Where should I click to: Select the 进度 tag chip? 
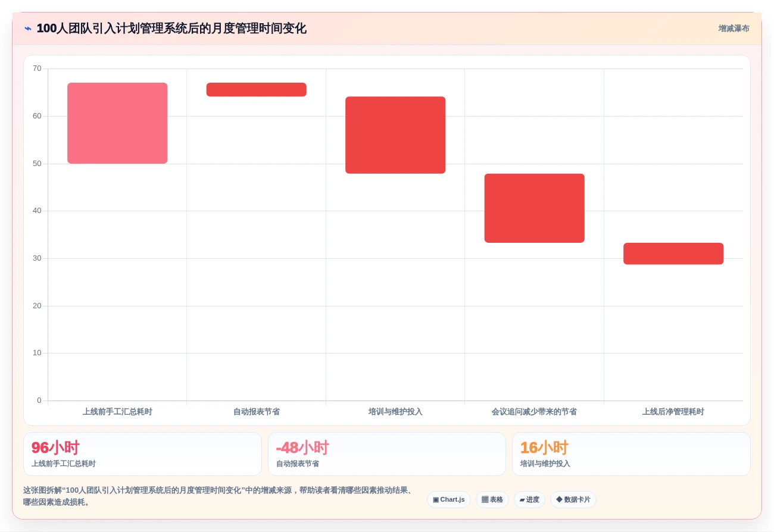click(529, 499)
